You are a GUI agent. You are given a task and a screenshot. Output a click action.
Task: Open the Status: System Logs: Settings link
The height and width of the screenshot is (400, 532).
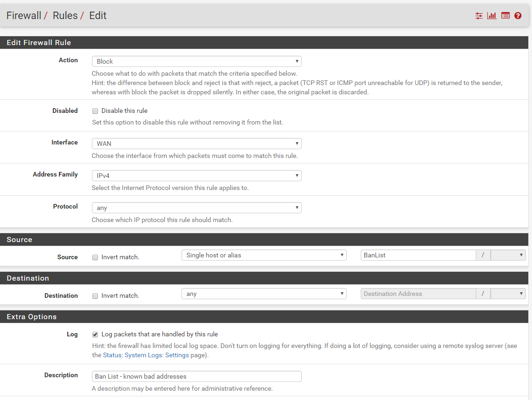pyautogui.click(x=146, y=355)
